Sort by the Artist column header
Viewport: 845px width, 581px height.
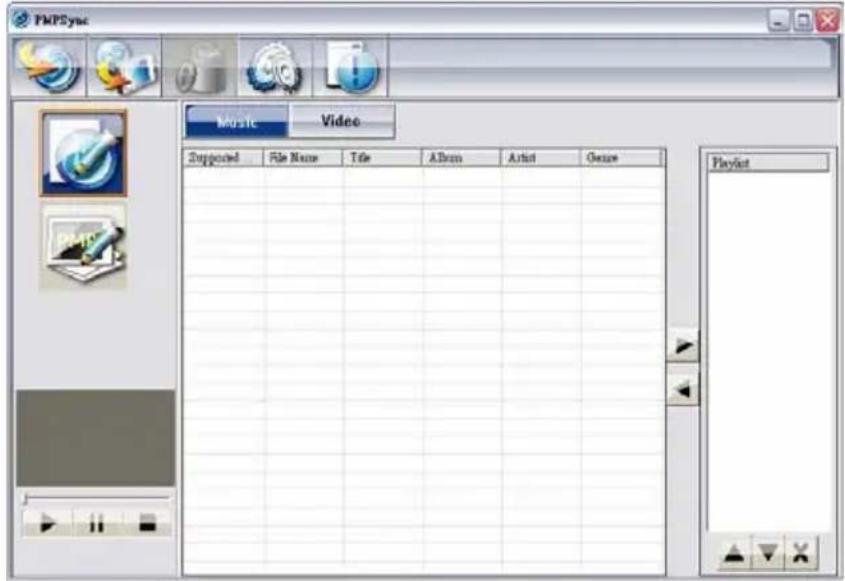coord(540,158)
